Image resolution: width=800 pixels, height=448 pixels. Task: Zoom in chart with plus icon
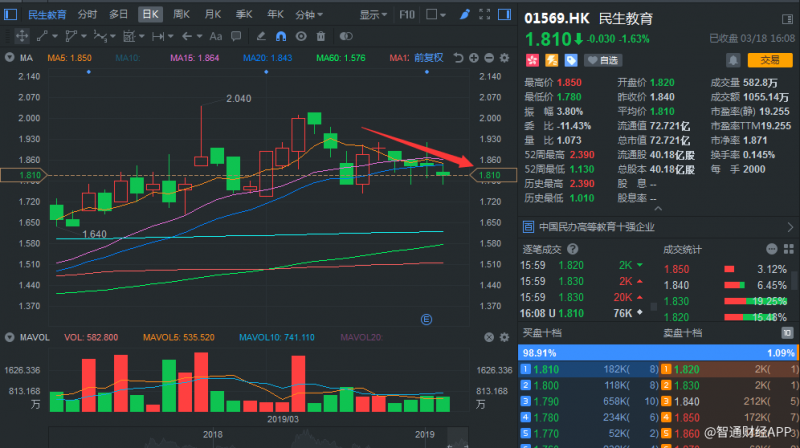point(474,58)
